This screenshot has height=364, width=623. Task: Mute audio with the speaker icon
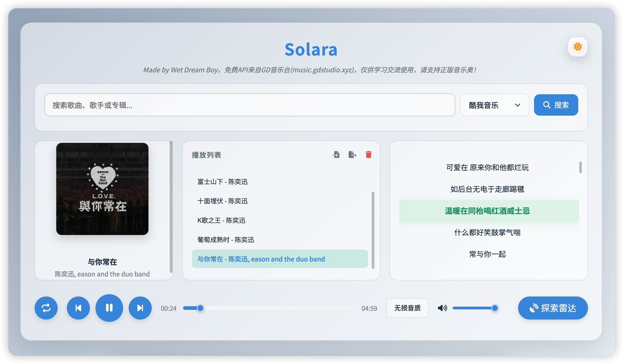click(442, 308)
